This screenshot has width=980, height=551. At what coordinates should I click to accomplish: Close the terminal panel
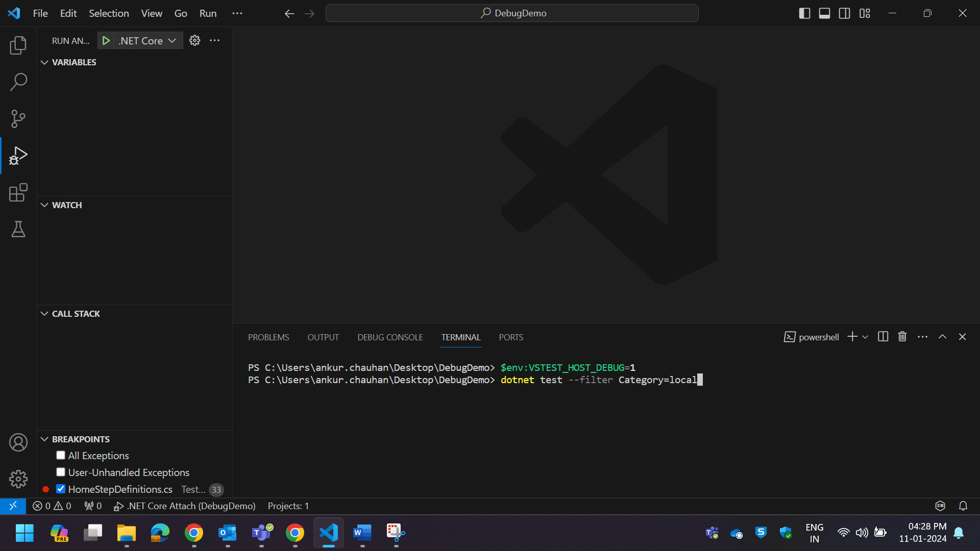[962, 337]
